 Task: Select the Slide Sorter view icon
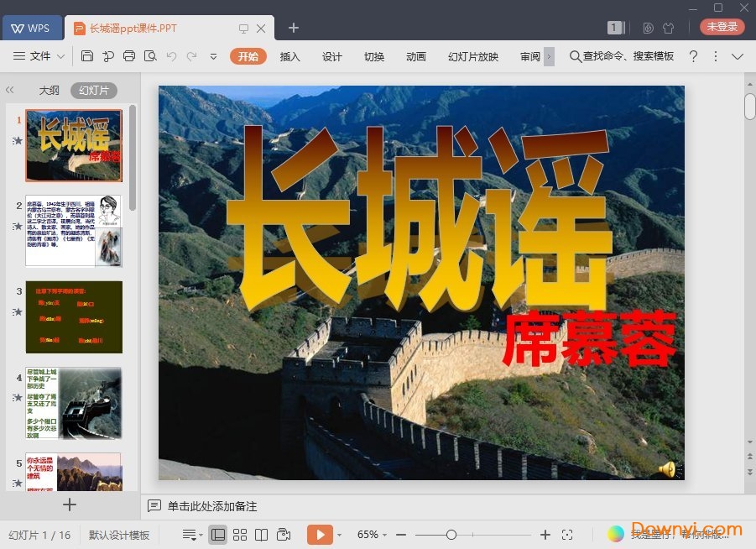tap(240, 534)
